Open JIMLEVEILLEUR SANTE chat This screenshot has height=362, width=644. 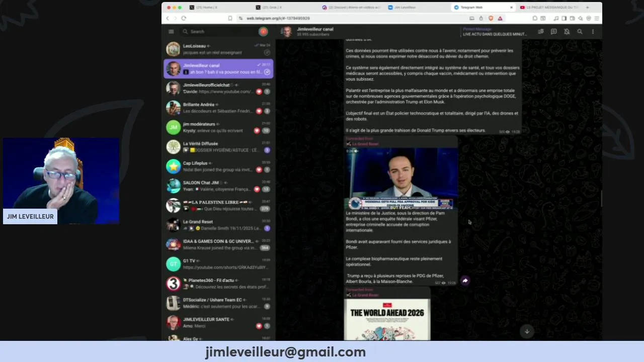pos(218,322)
